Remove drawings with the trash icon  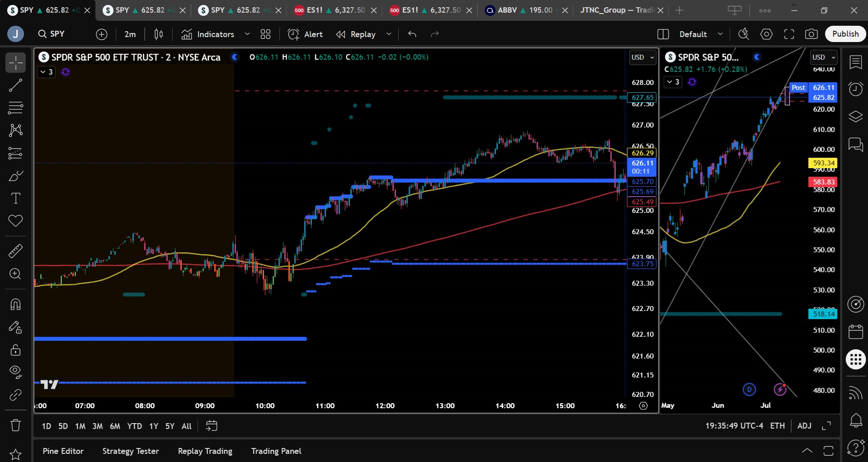coord(15,425)
